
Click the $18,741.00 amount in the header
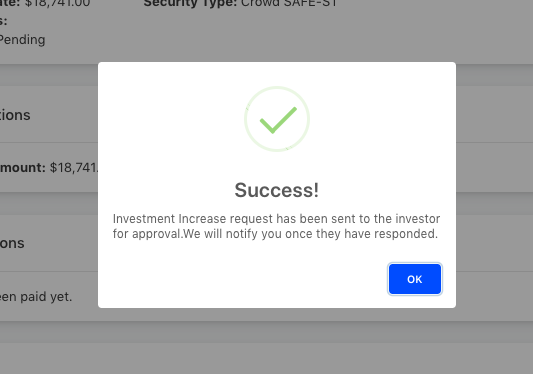(x=57, y=4)
